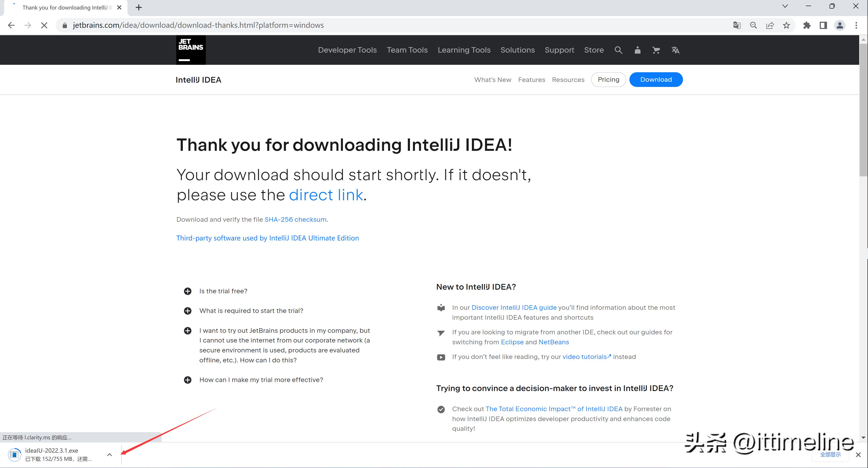Click the scrollbar down arrow
Viewport: 868px width, 468px height.
tap(863, 438)
